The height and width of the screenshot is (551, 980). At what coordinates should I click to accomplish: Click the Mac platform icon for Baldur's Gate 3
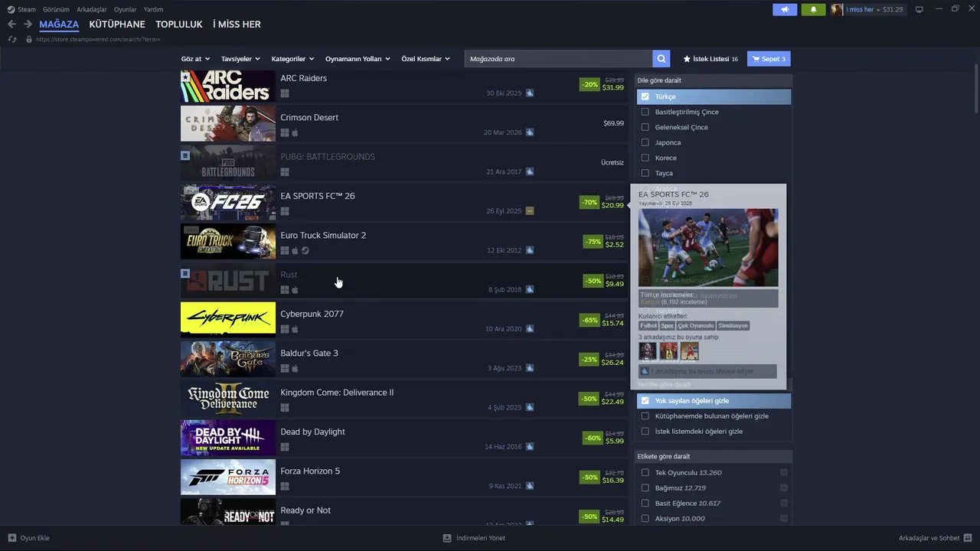click(x=295, y=368)
